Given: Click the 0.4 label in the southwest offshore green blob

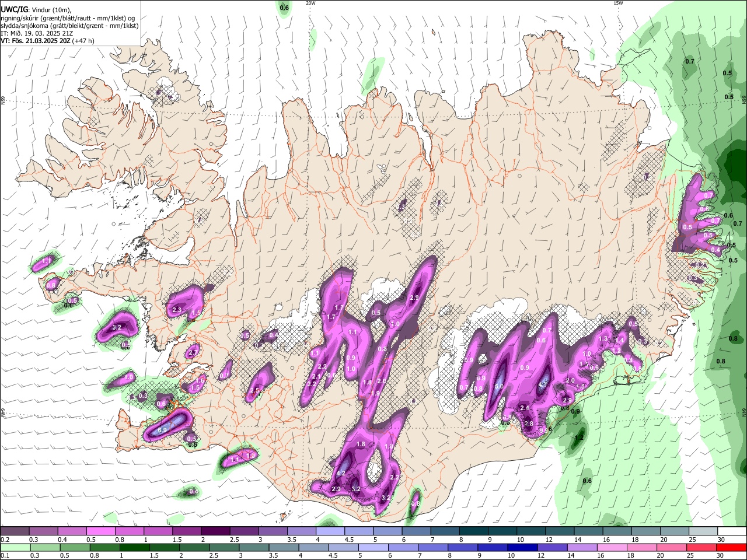Looking at the screenshot, I should click(x=194, y=492).
